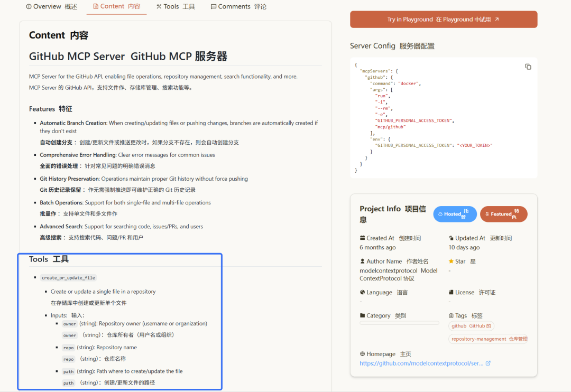This screenshot has width=571, height=392.
Task: Click the Try in Playground button
Action: tap(443, 19)
